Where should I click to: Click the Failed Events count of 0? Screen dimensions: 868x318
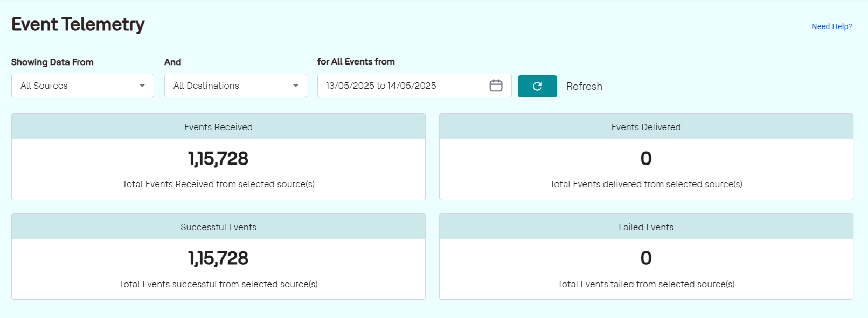click(x=645, y=258)
